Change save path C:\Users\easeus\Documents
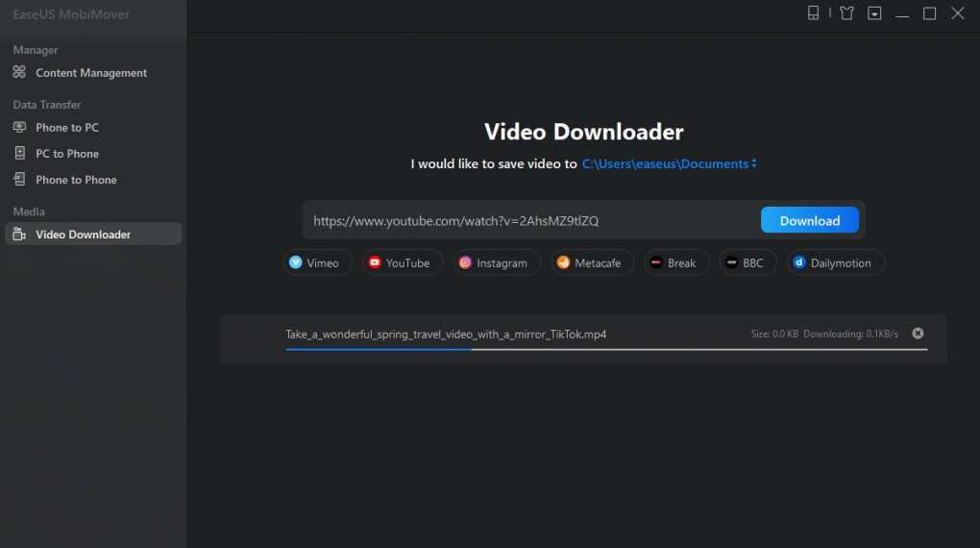Viewport: 980px width, 548px height. [x=665, y=163]
